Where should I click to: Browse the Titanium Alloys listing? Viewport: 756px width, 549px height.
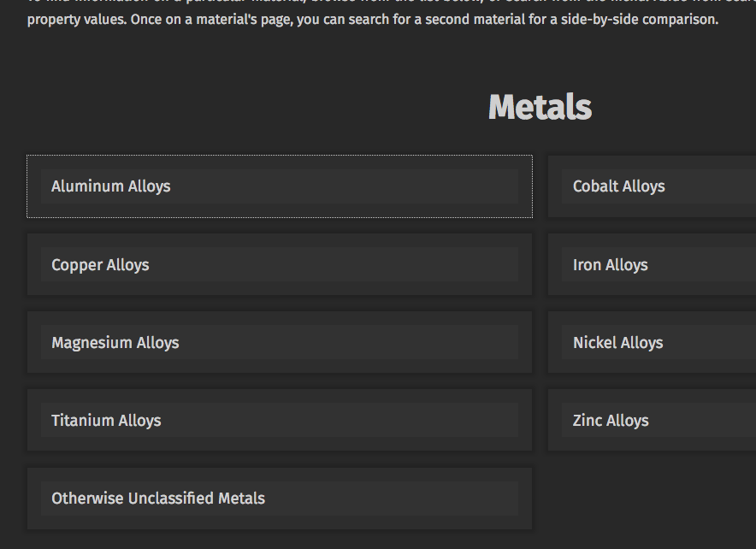pyautogui.click(x=279, y=420)
